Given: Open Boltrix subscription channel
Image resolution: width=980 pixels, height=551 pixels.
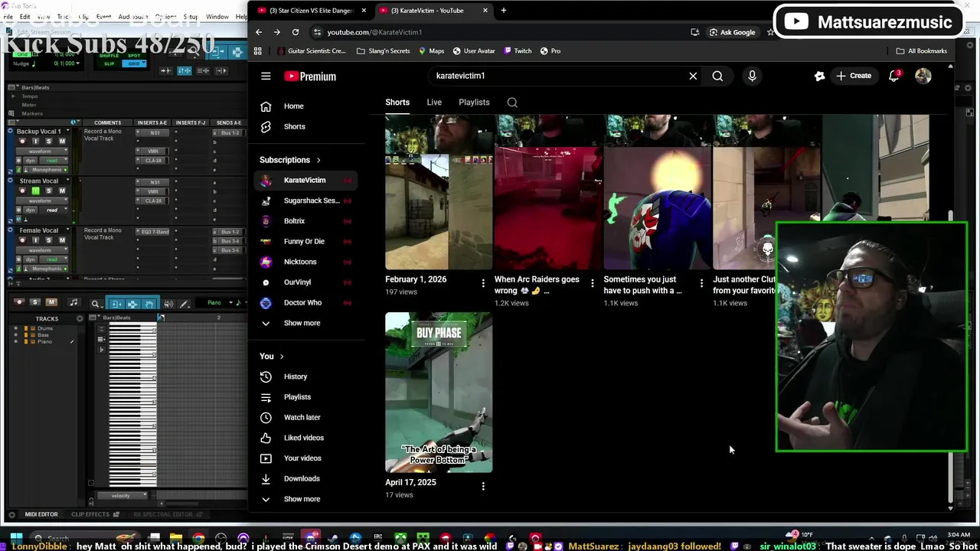Looking at the screenshot, I should coord(305,221).
